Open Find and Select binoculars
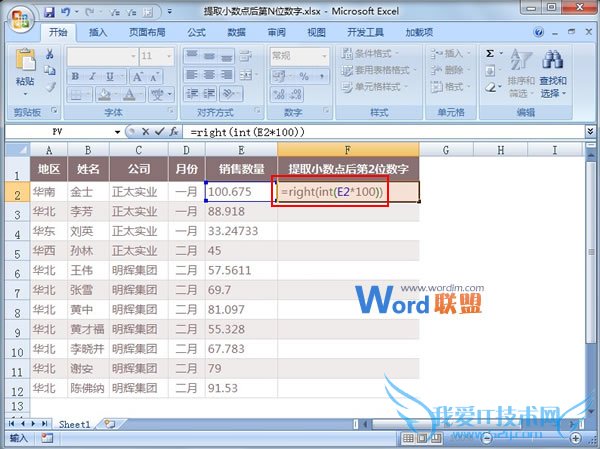The height and width of the screenshot is (449, 600). (553, 73)
